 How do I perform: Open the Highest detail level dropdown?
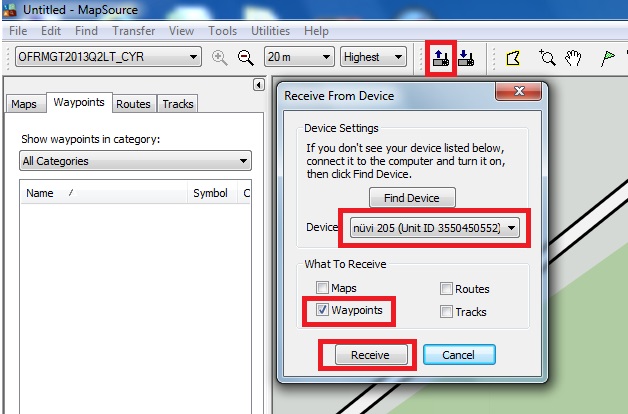(x=373, y=57)
